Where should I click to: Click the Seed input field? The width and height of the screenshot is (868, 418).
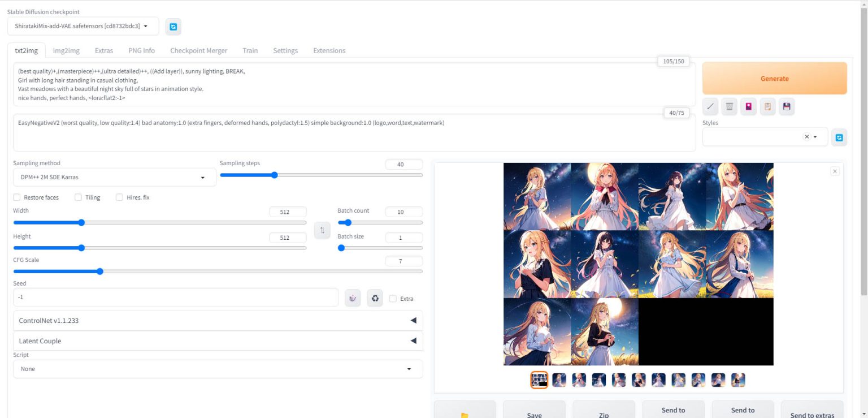(175, 298)
